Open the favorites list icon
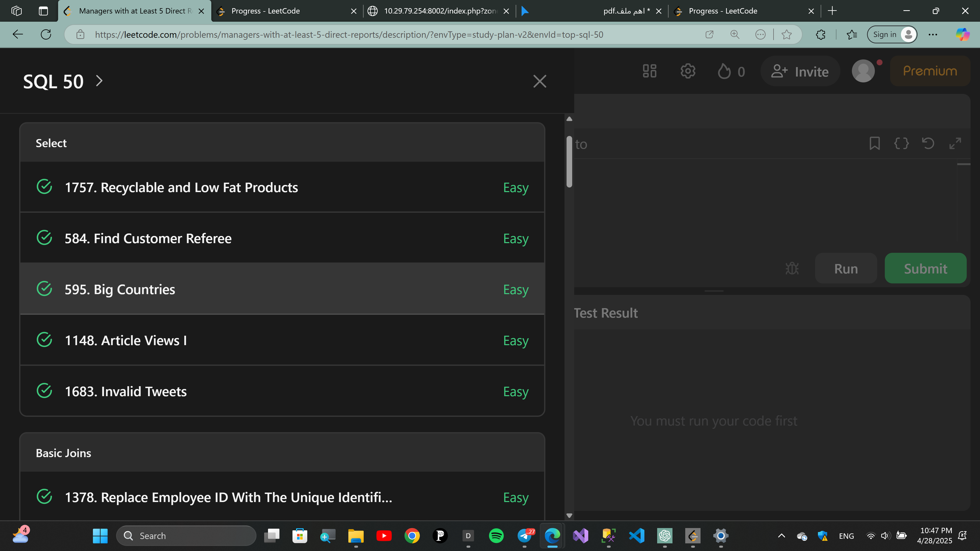 coord(851,35)
